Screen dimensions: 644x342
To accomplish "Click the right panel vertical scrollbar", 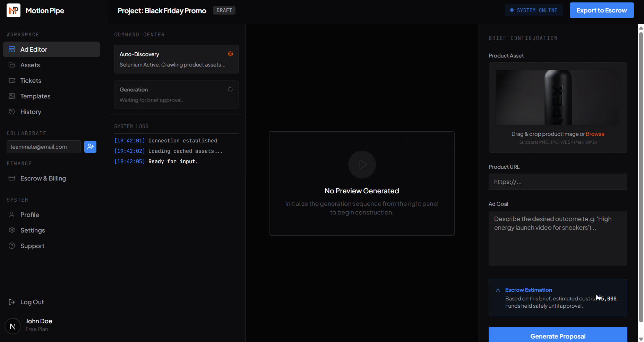I will click(x=641, y=173).
